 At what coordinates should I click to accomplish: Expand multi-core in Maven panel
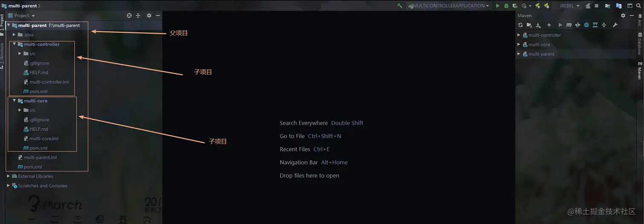[519, 45]
